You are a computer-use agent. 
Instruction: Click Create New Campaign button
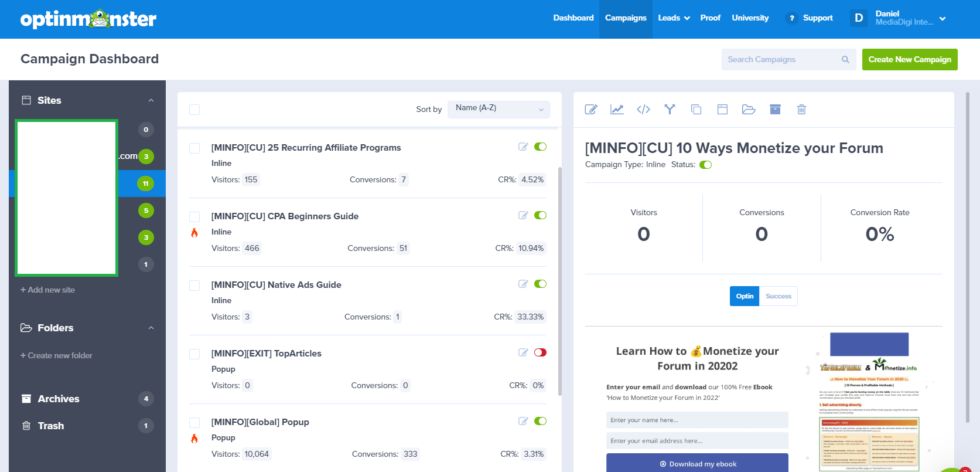point(910,59)
